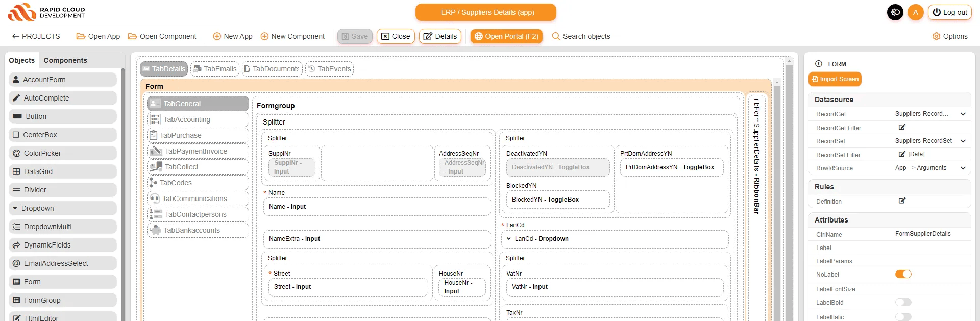This screenshot has width=980, height=321.
Task: Switch to the Components tab
Action: point(65,60)
